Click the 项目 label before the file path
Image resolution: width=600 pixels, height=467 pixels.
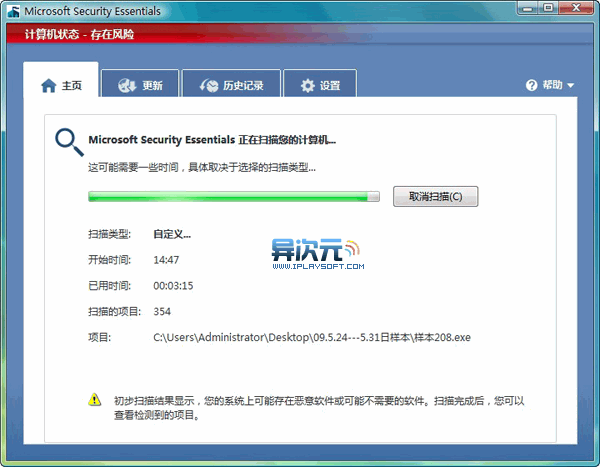[99, 338]
